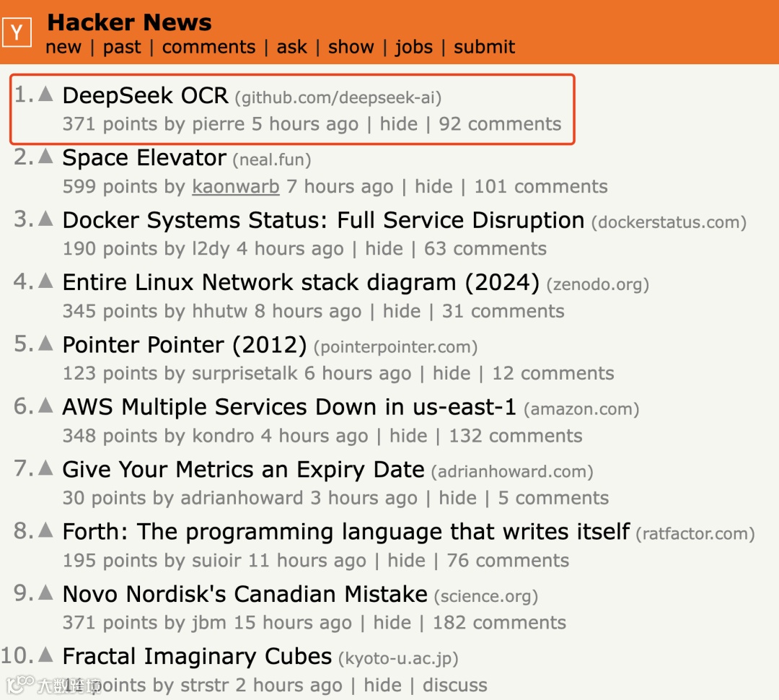The image size is (779, 700).
Task: Click '7 hours ago' on Space Elevator
Action: click(340, 187)
